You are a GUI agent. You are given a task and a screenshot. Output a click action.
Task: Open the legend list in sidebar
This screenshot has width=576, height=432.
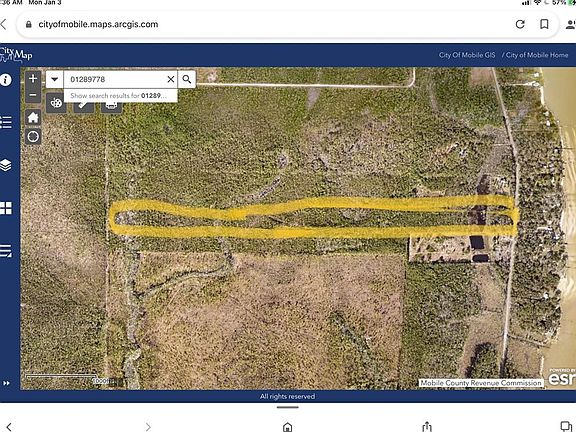6,122
